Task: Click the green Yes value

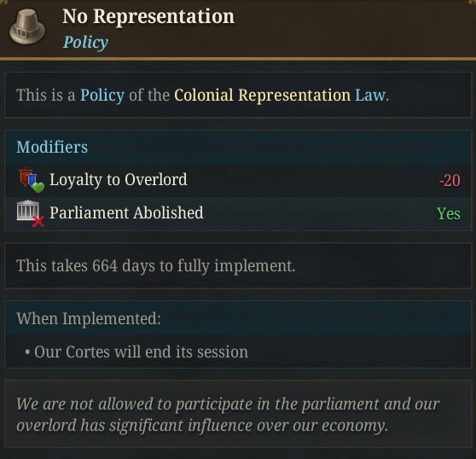Action: coord(449,213)
